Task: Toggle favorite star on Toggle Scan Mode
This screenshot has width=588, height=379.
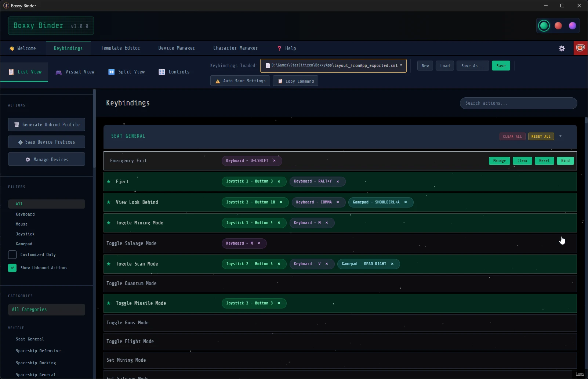Action: click(x=109, y=264)
